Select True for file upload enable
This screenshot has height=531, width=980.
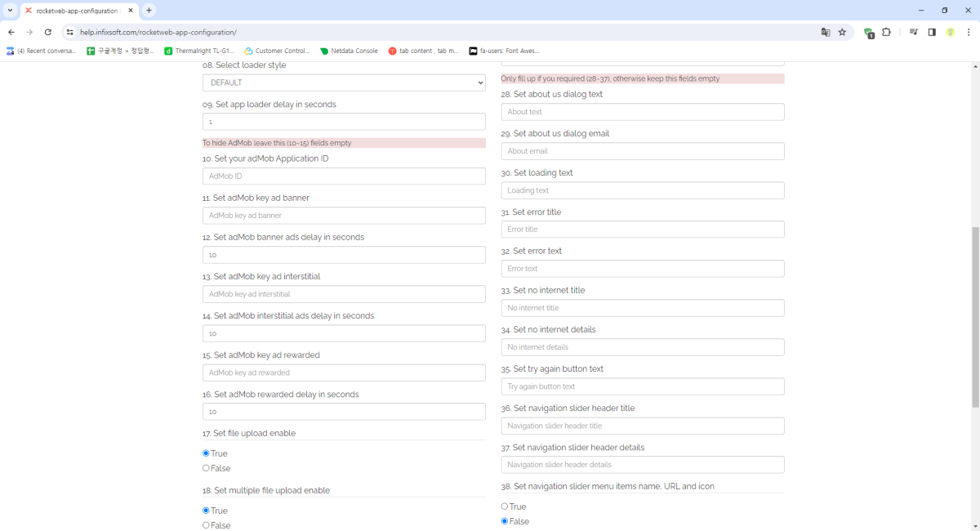click(x=206, y=453)
